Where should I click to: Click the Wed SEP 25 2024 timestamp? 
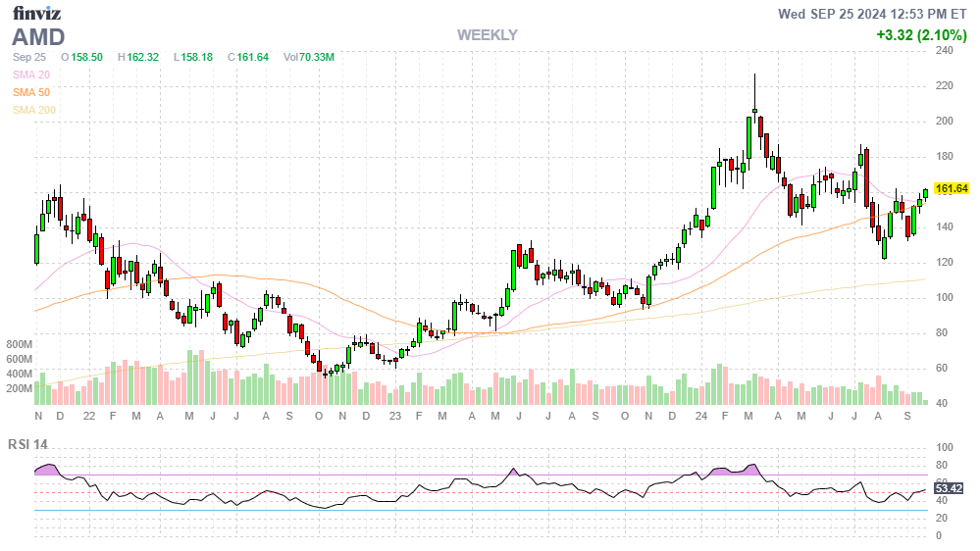(x=873, y=14)
